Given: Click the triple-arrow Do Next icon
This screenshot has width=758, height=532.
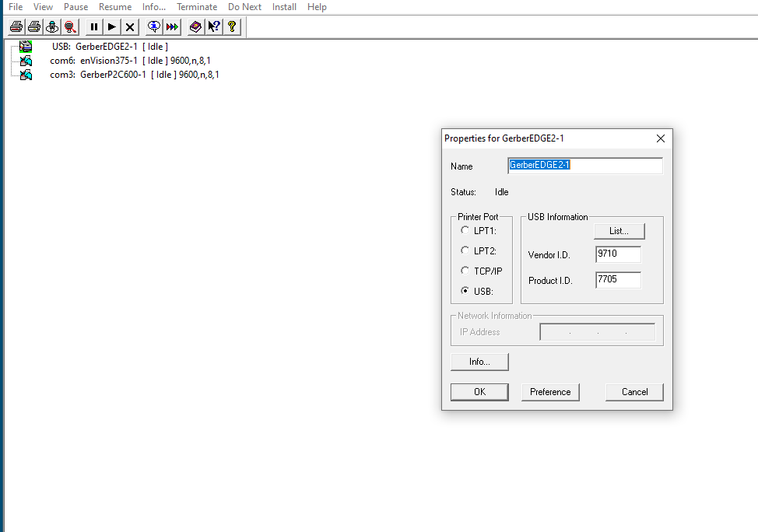Looking at the screenshot, I should point(172,26).
